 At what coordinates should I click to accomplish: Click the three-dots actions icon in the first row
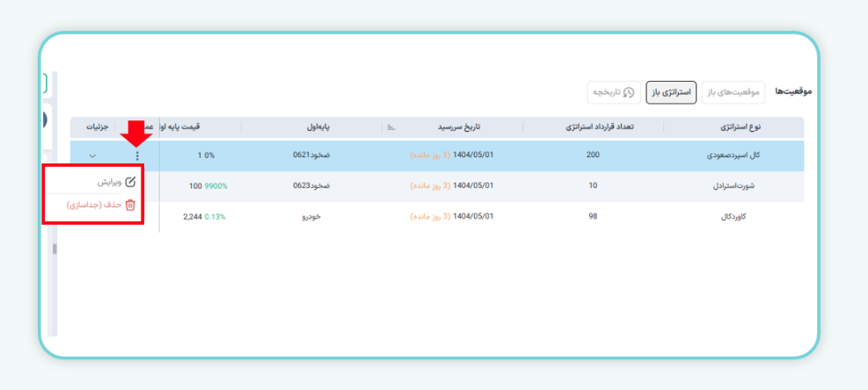coord(137,155)
